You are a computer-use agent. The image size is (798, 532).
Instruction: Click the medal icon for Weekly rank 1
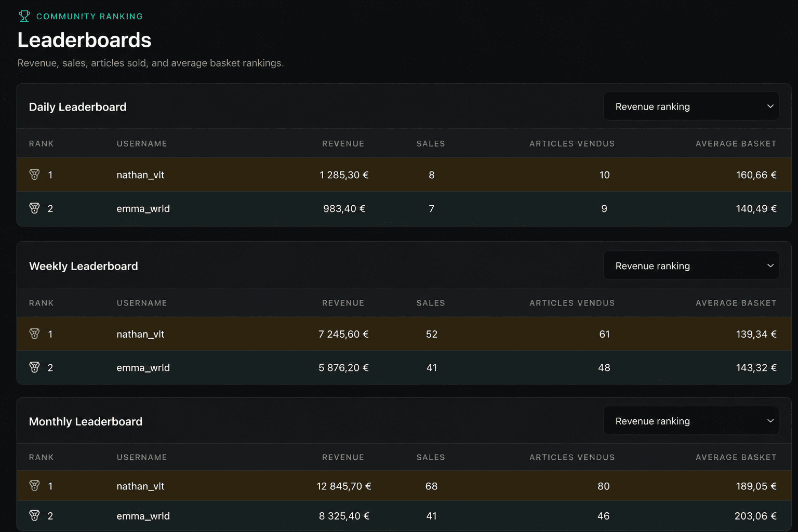[34, 334]
